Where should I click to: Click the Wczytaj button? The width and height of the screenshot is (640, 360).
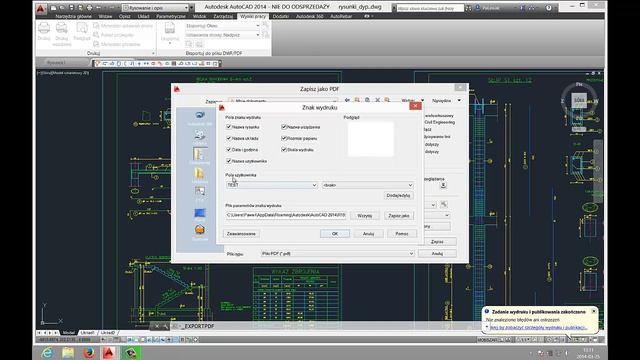tap(364, 216)
